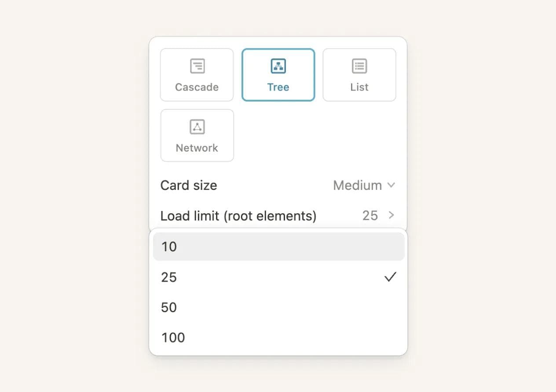This screenshot has width=556, height=392.
Task: Select 25 in the load limit menu
Action: (x=169, y=277)
